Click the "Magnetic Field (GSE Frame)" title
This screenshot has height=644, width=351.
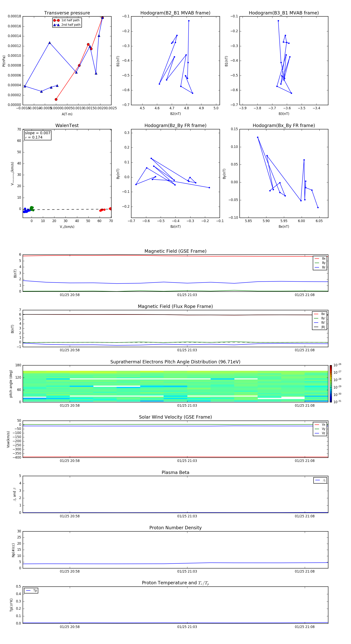click(175, 251)
